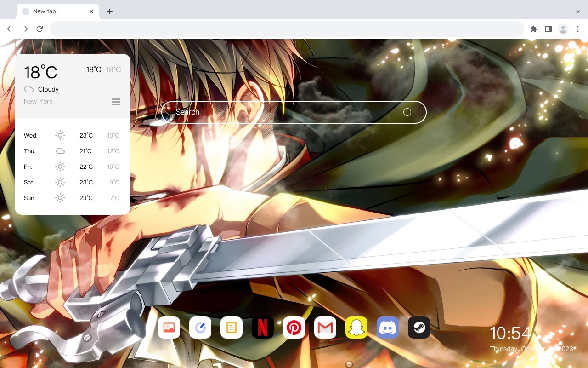Open the yellow notes shortcut icon
The height and width of the screenshot is (368, 588).
click(232, 328)
